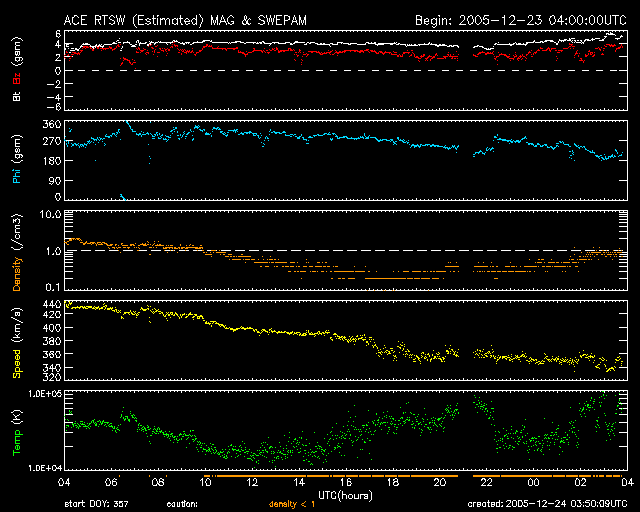Click the '-2' tick on Bt Bz axis

(54, 84)
